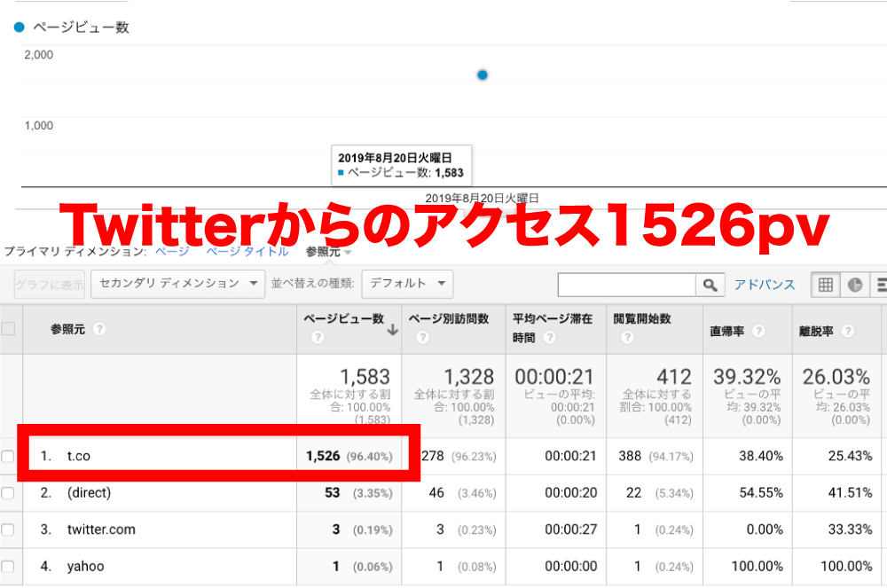887x588 pixels.
Task: Click the data point on the chart
Action: [x=483, y=74]
